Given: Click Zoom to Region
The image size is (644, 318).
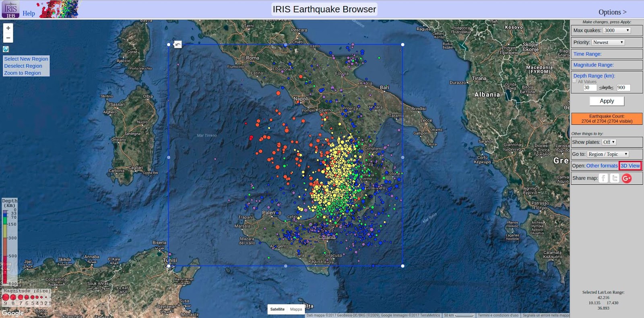Looking at the screenshot, I should click(x=23, y=73).
